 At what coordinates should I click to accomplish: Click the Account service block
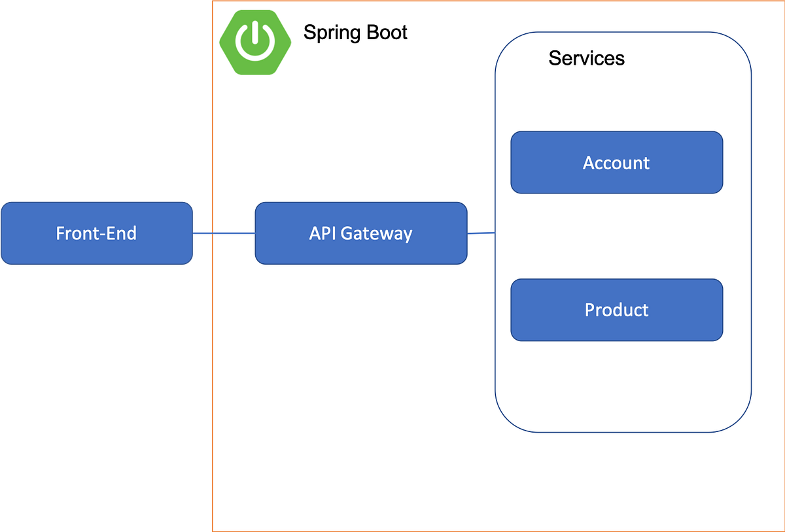point(616,162)
